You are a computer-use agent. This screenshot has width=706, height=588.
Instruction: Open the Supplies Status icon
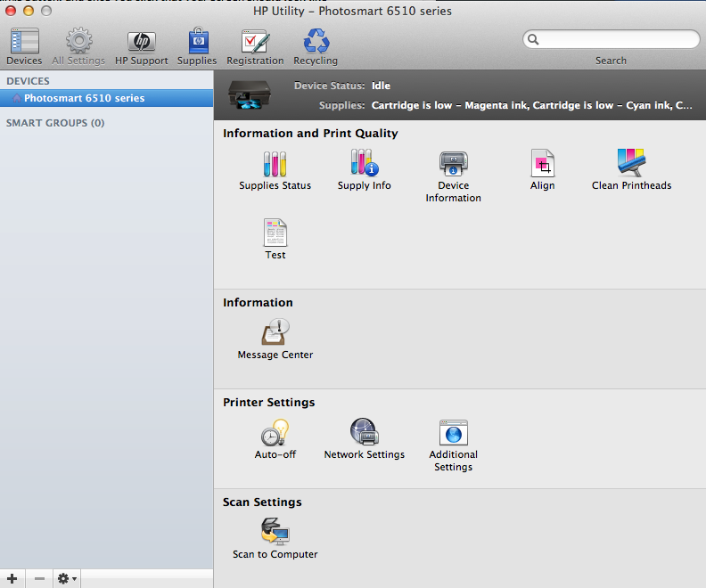pyautogui.click(x=275, y=164)
